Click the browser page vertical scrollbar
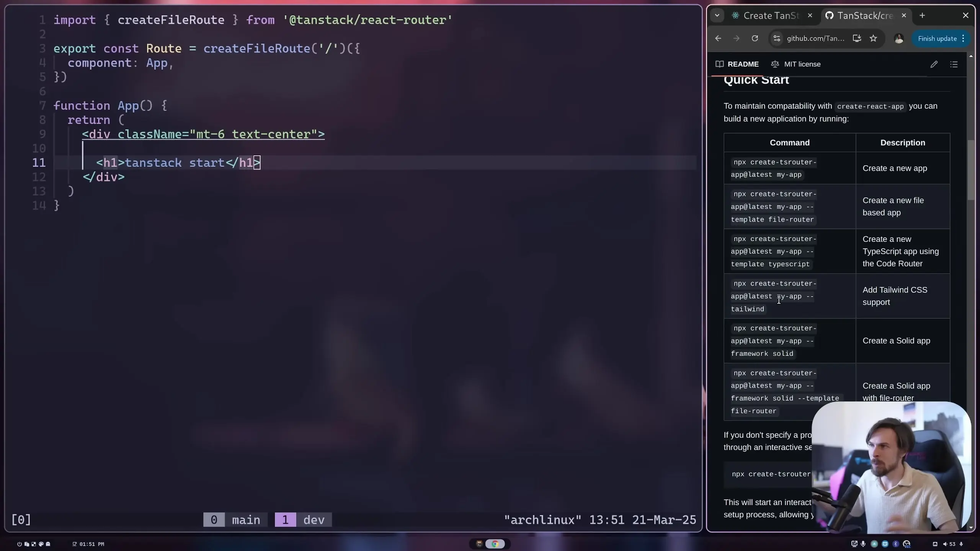This screenshot has height=551, width=980. (x=971, y=170)
